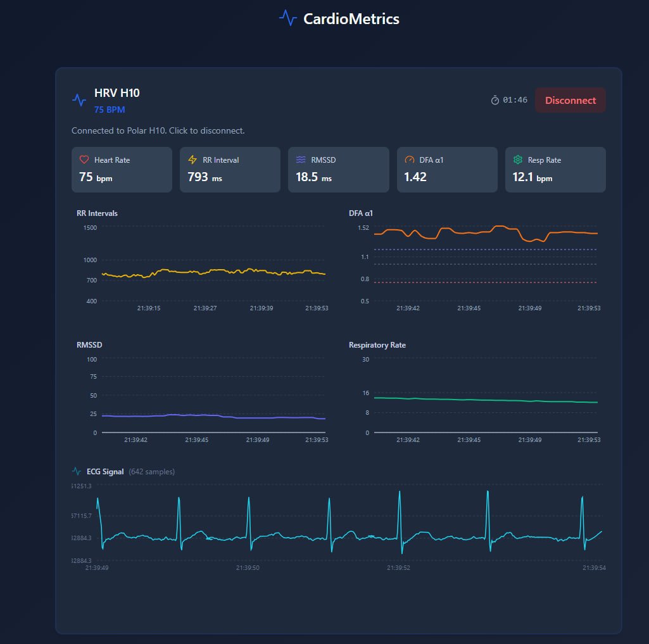Click the RR Intervals chart title
649x644 pixels.
[x=97, y=213]
